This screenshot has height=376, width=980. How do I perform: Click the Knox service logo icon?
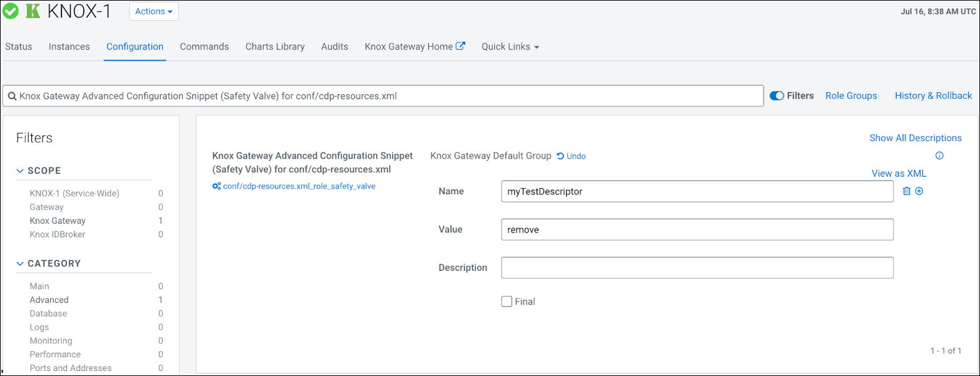[x=33, y=11]
